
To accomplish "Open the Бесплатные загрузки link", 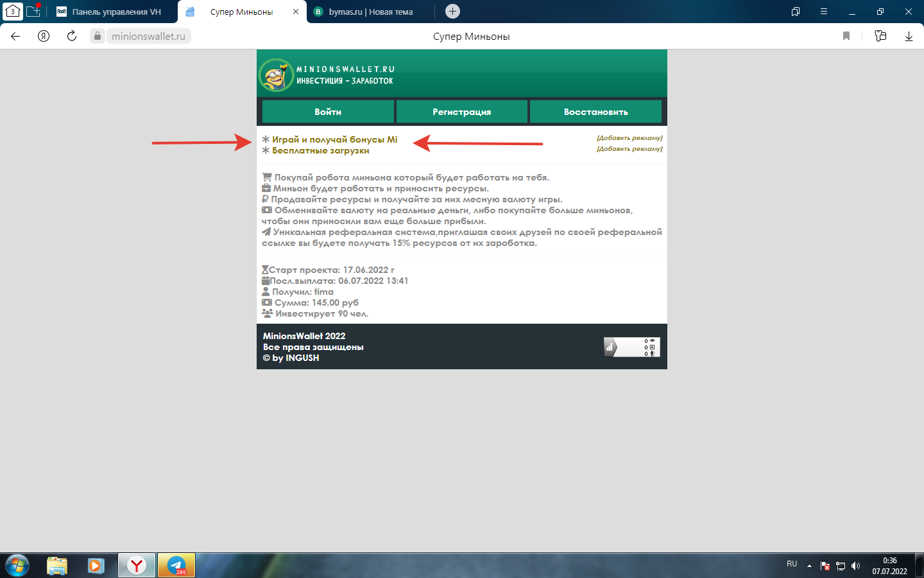I will pyautogui.click(x=320, y=151).
